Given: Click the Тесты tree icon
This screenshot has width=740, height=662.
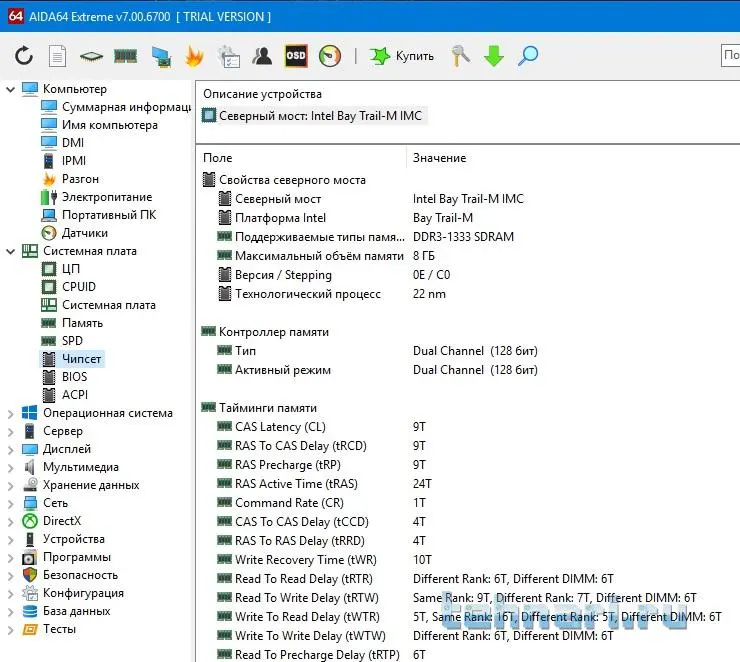Looking at the screenshot, I should [x=30, y=629].
